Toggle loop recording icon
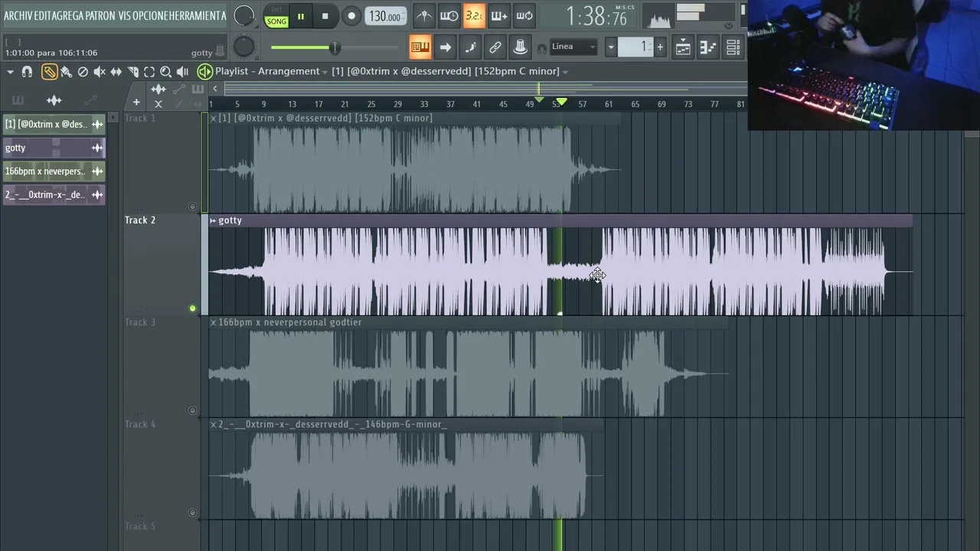This screenshot has width=980, height=551. [x=524, y=16]
